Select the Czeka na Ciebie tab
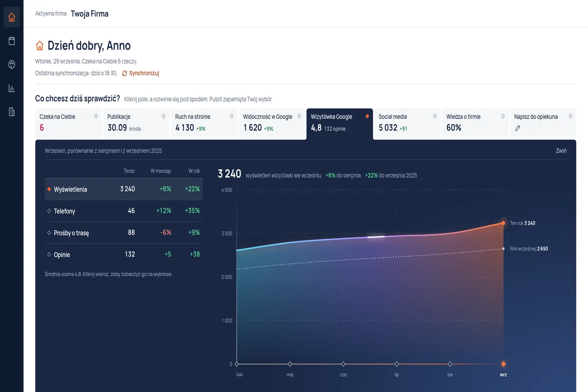This screenshot has width=588, height=392. point(69,123)
